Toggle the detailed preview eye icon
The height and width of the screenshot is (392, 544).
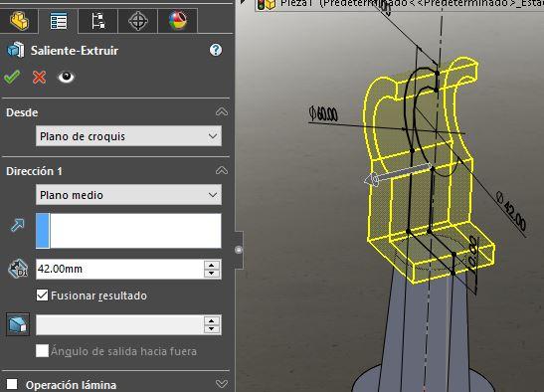click(x=66, y=77)
